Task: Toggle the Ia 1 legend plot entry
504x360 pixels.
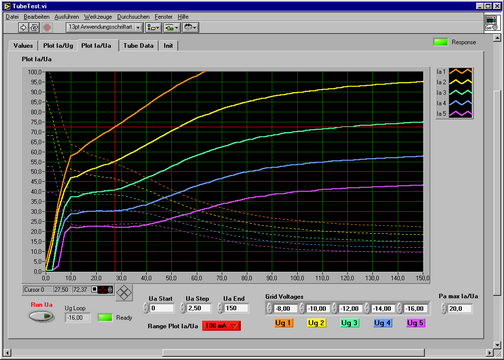Action: coord(454,72)
